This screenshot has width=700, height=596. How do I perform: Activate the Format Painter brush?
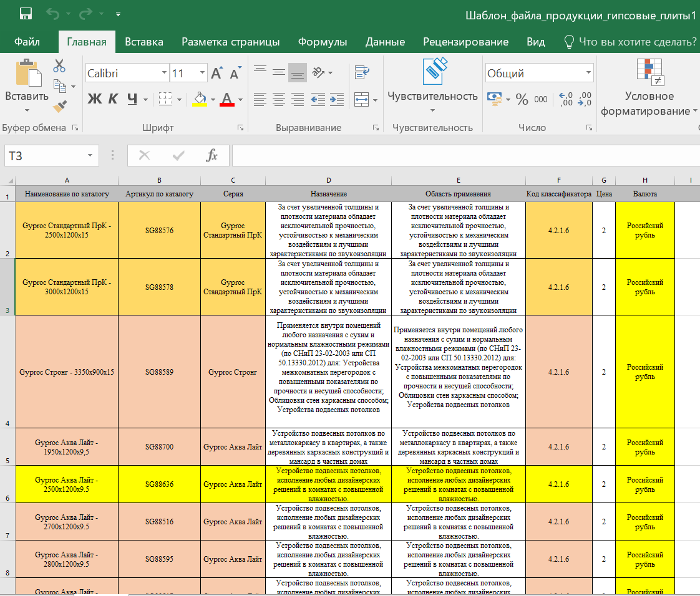[x=60, y=106]
